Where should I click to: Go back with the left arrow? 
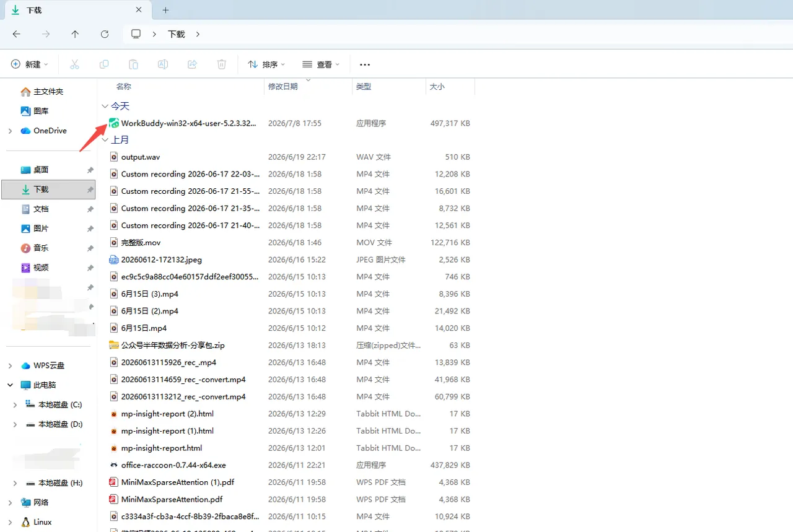point(17,34)
